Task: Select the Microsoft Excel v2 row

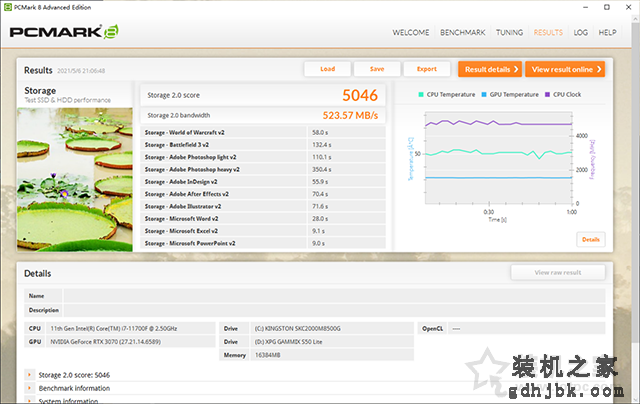Action: point(263,231)
